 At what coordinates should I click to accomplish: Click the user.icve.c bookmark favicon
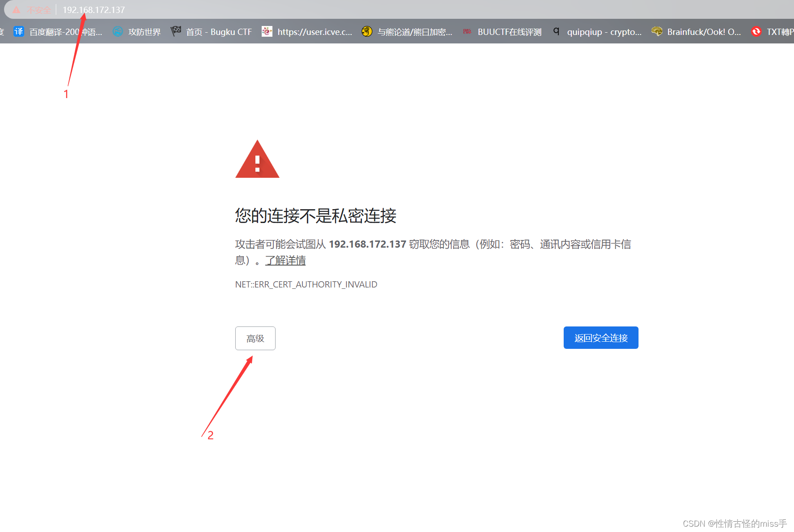coord(267,31)
